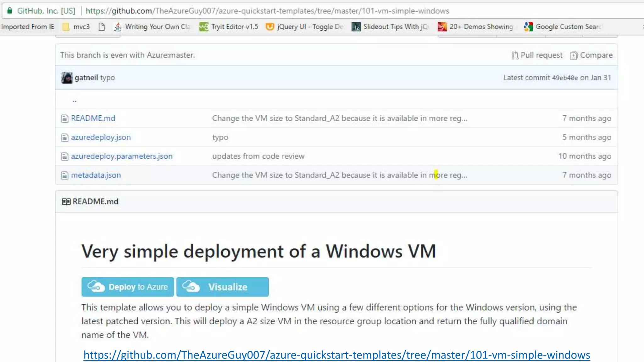
Task: Click the Pull request link
Action: click(x=537, y=55)
